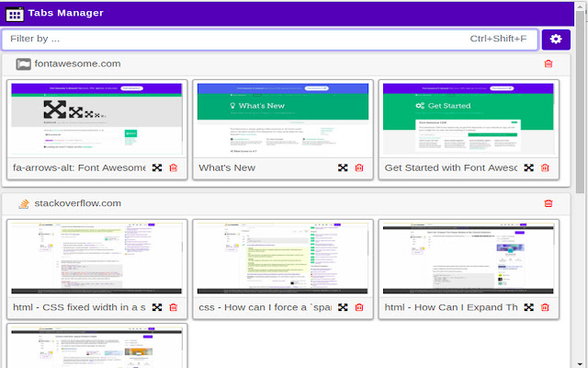Image resolution: width=588 pixels, height=368 pixels.
Task: Expand the What's New tab using arrows icon
Action: (x=343, y=167)
